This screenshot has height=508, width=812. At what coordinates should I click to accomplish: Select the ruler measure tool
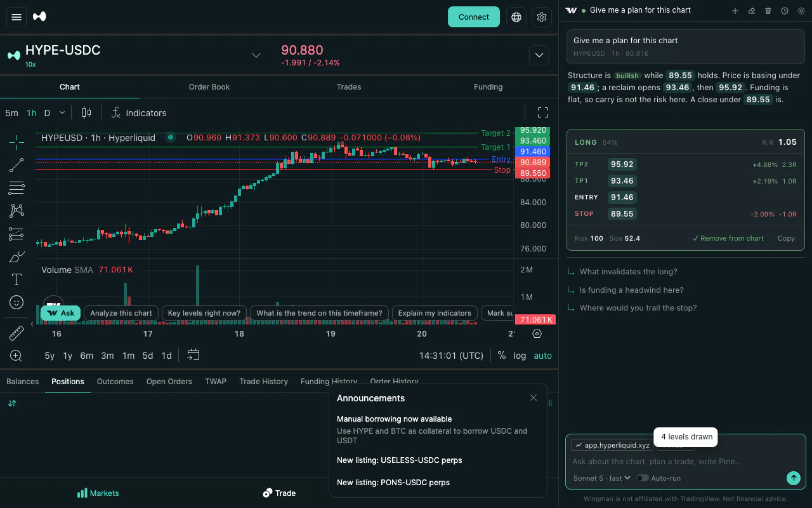[x=16, y=333]
